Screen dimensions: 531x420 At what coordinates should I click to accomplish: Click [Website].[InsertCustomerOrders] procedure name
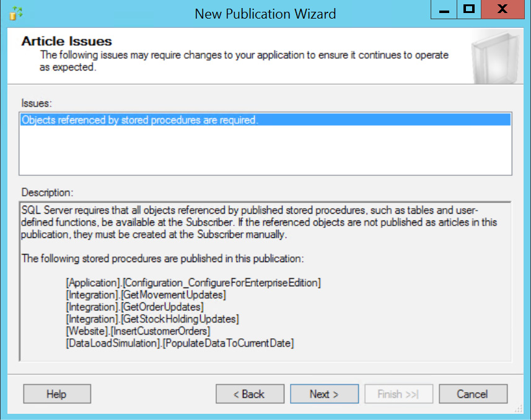point(138,331)
